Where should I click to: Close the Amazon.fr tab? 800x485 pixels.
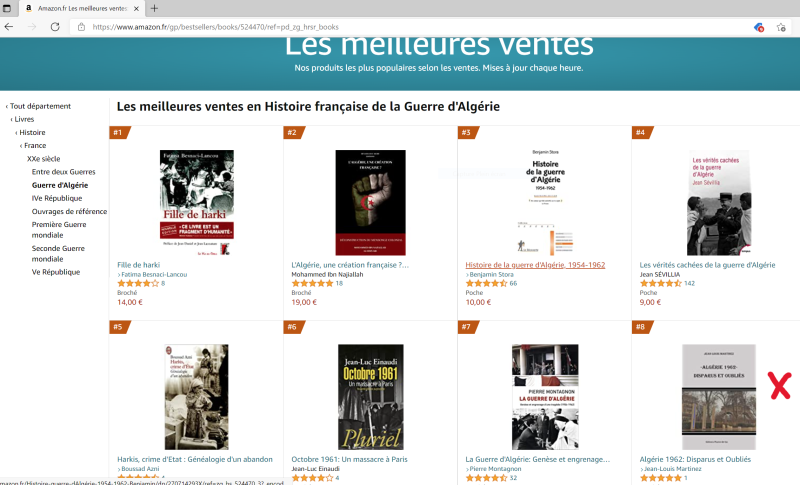point(136,8)
